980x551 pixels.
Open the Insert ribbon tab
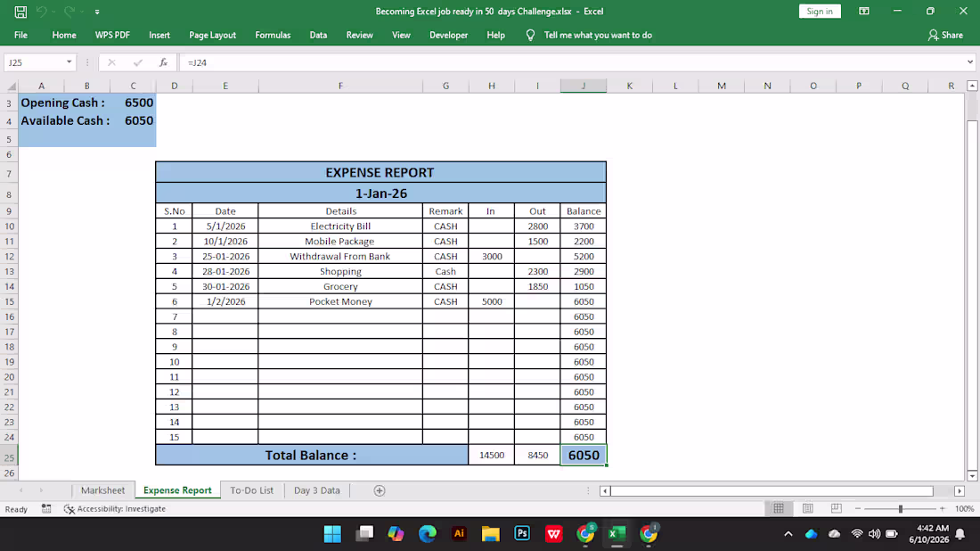pos(159,35)
